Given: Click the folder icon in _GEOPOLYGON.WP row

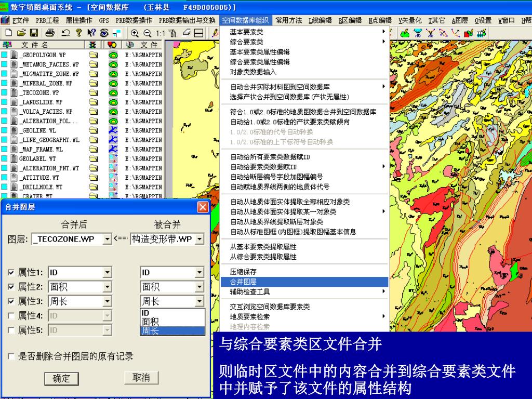Looking at the screenshot, I should click(93, 55).
